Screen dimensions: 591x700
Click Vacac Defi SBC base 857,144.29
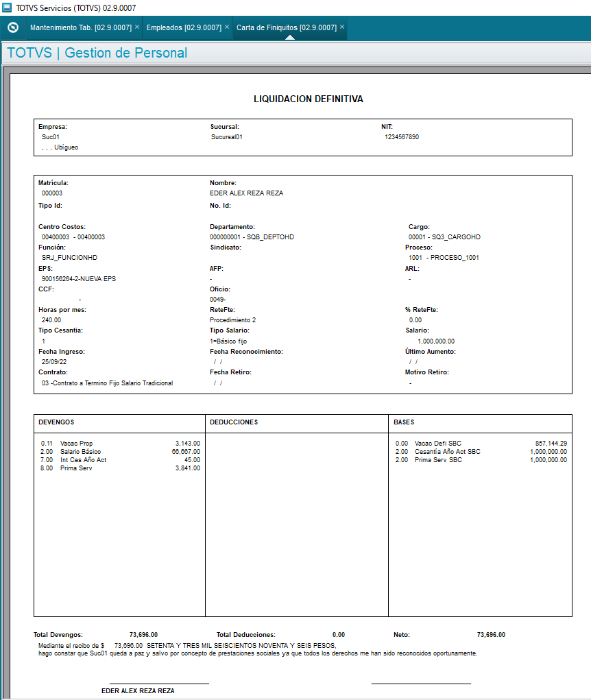point(551,444)
